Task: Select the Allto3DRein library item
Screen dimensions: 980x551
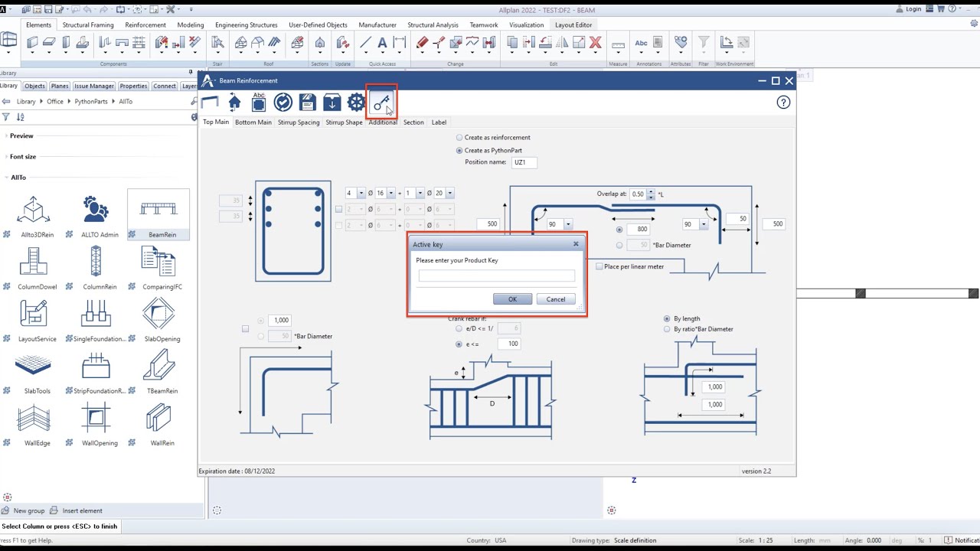Action: [x=34, y=214]
